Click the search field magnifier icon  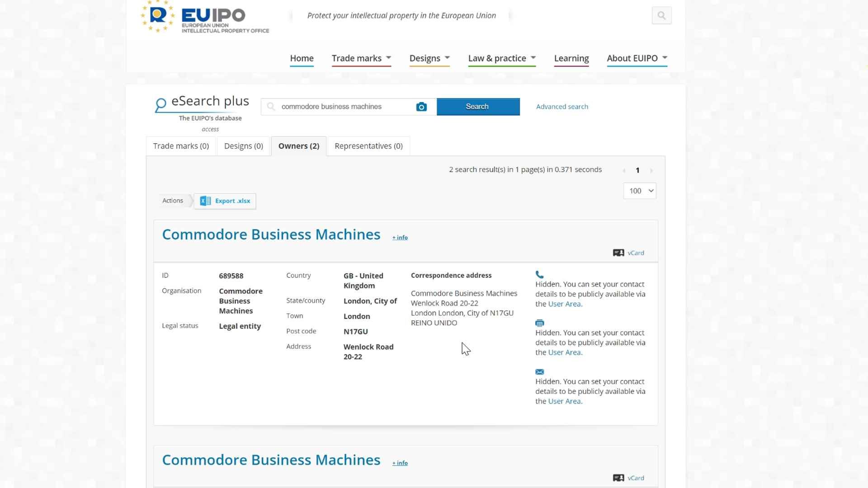pyautogui.click(x=271, y=107)
